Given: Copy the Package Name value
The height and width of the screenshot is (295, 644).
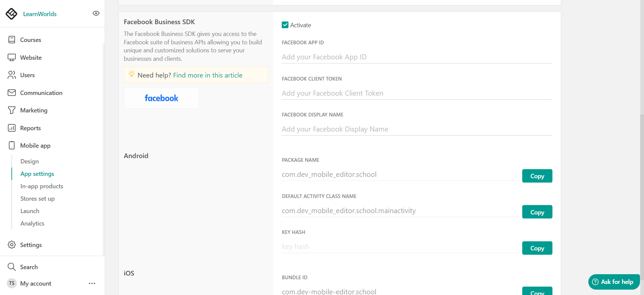Looking at the screenshot, I should [x=537, y=176].
